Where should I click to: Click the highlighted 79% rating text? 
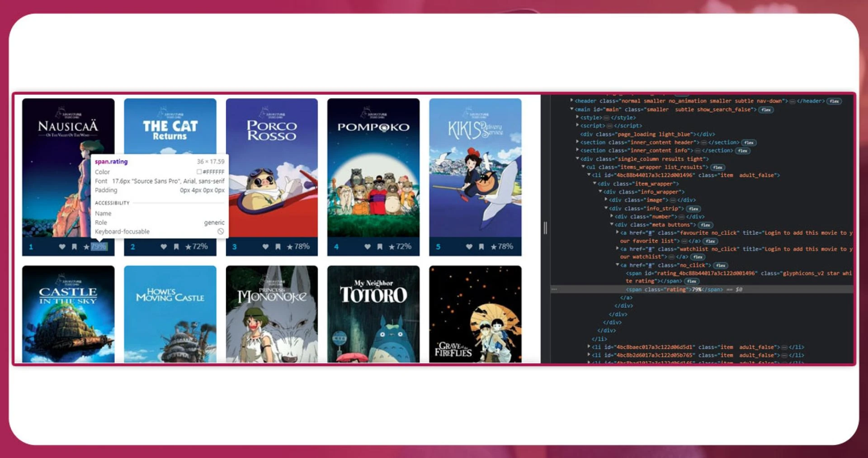tap(99, 247)
